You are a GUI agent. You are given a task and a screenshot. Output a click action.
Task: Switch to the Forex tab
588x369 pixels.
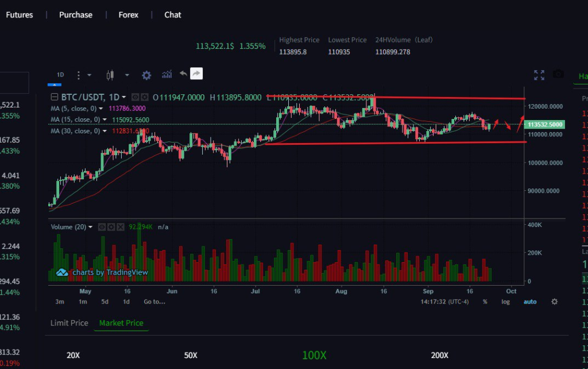pos(129,15)
